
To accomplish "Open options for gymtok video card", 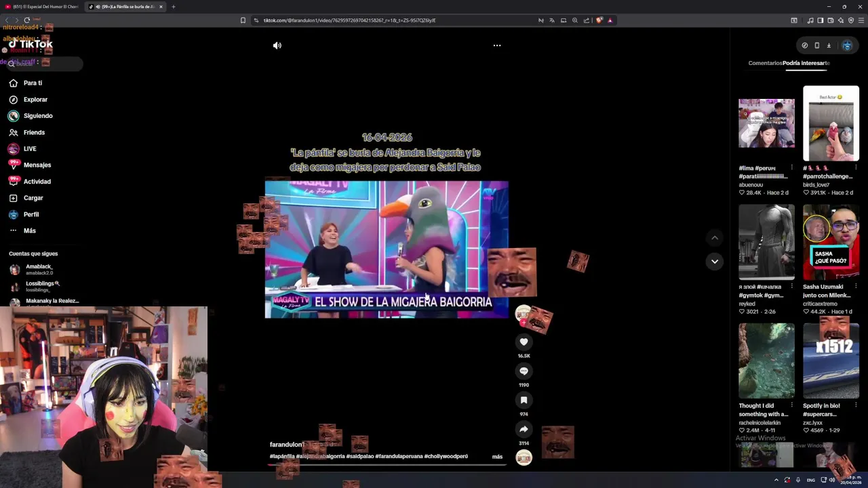I will point(791,287).
